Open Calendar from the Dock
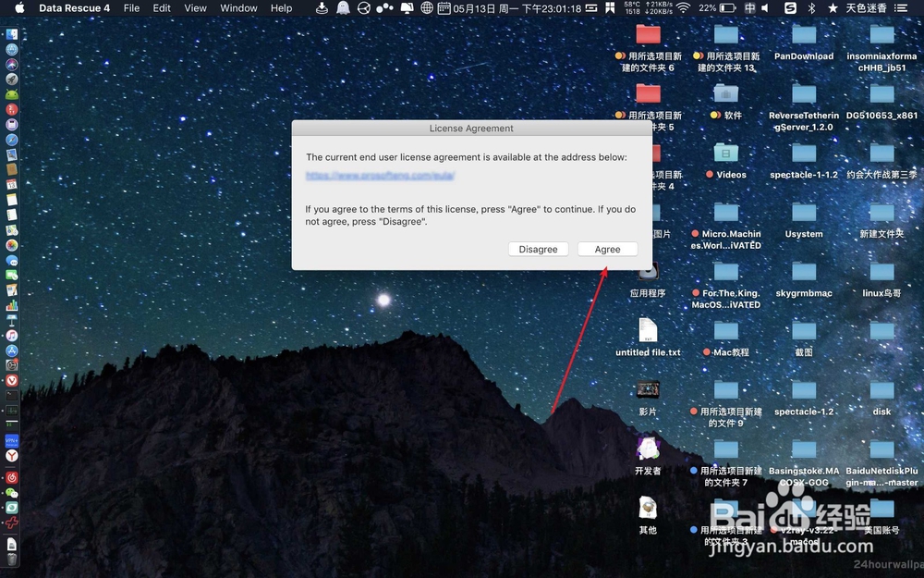Viewport: 924px width, 578px height. pos(12,185)
